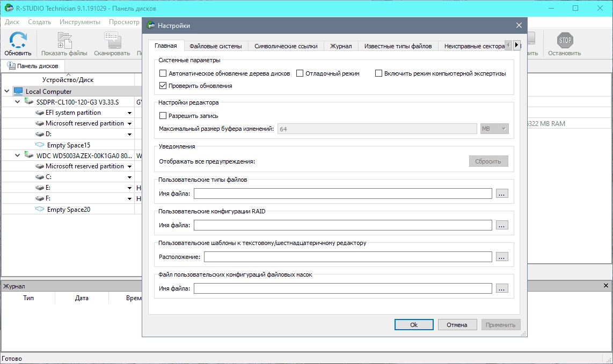Click the buffer size field showing 64
The width and height of the screenshot is (613, 364).
pos(377,129)
